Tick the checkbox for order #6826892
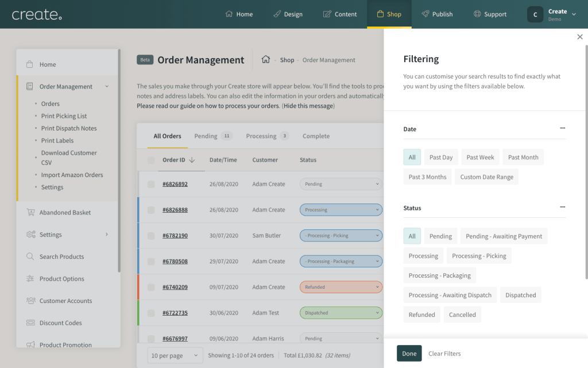 pos(151,184)
